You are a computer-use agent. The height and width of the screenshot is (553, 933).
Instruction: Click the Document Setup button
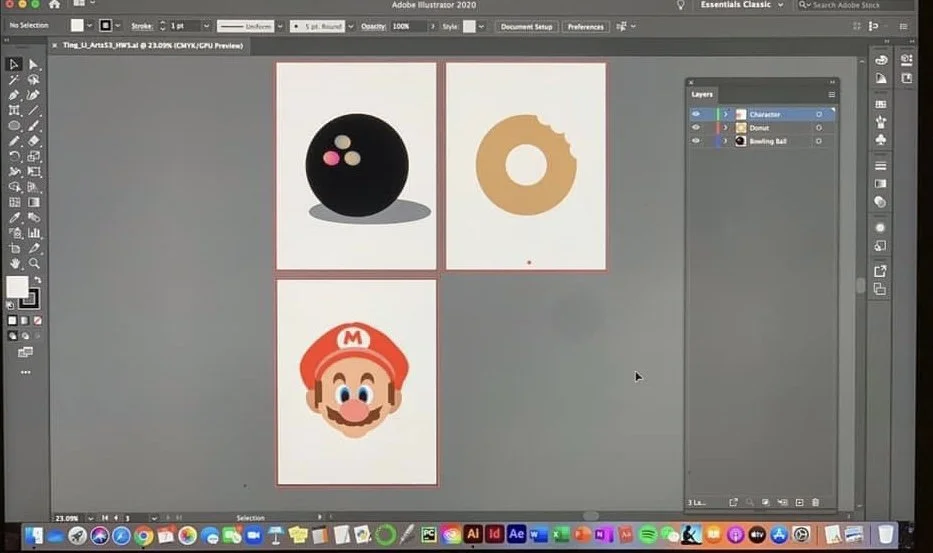pos(526,27)
